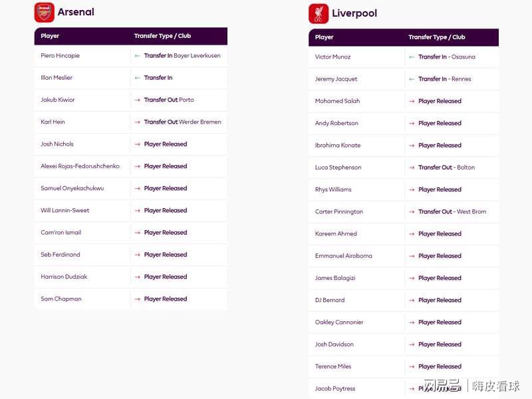Click the transfer-in arrow for Jeremy Jacquet
The image size is (532, 399).
click(x=412, y=79)
